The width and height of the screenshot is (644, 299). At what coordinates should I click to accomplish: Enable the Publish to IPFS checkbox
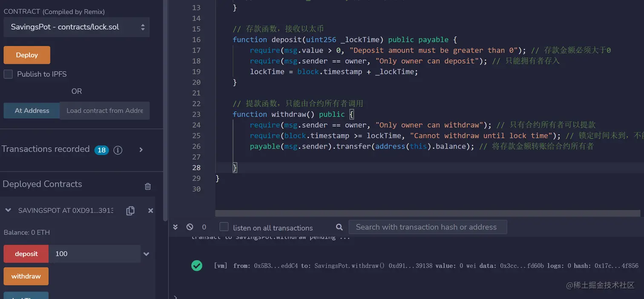(x=8, y=74)
